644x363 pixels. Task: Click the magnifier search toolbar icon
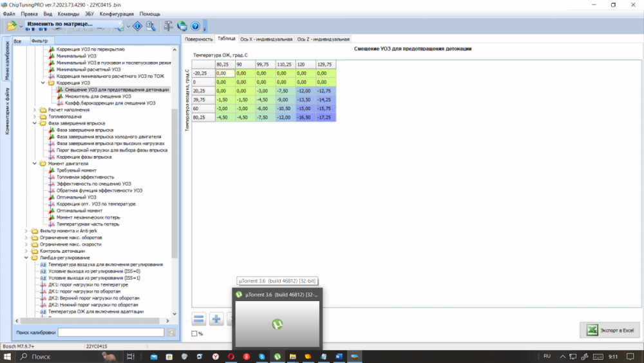click(150, 26)
